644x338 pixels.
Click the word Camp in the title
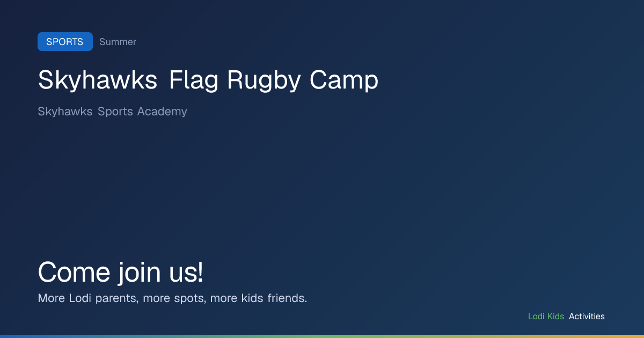344,82
